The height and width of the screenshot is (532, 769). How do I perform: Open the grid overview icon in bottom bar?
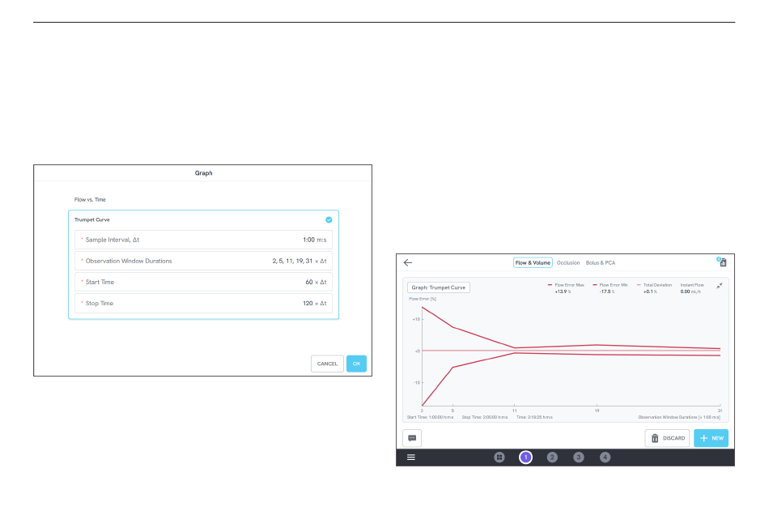pyautogui.click(x=499, y=458)
